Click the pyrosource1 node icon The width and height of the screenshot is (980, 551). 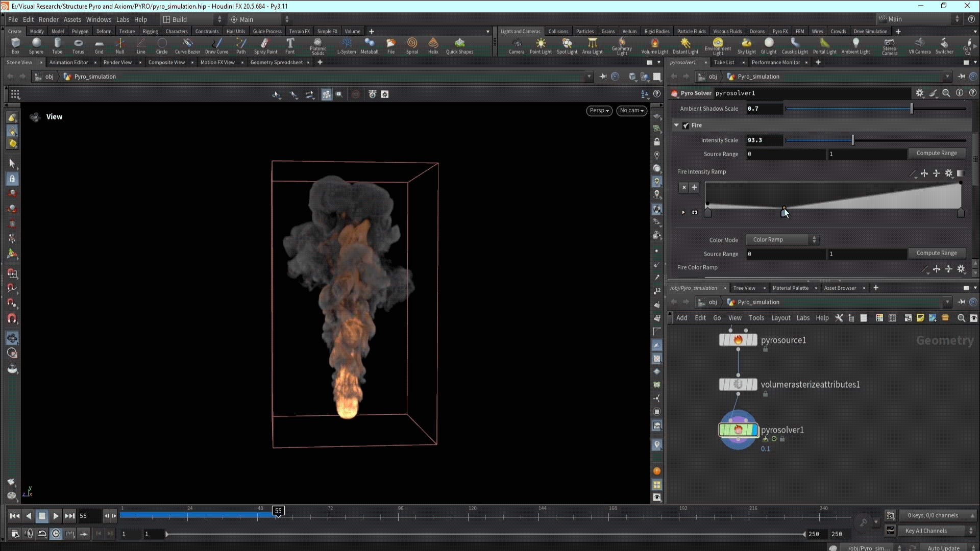pos(738,340)
